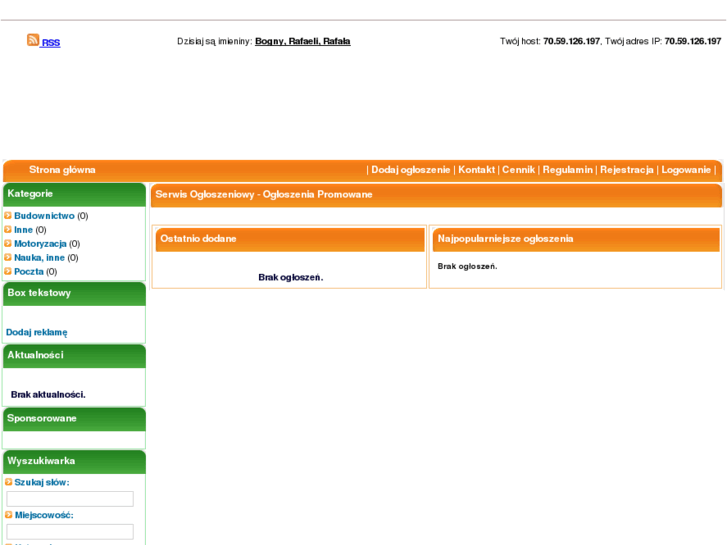Click the Kategorie panel header
This screenshot has width=727, height=545.
tap(74, 194)
